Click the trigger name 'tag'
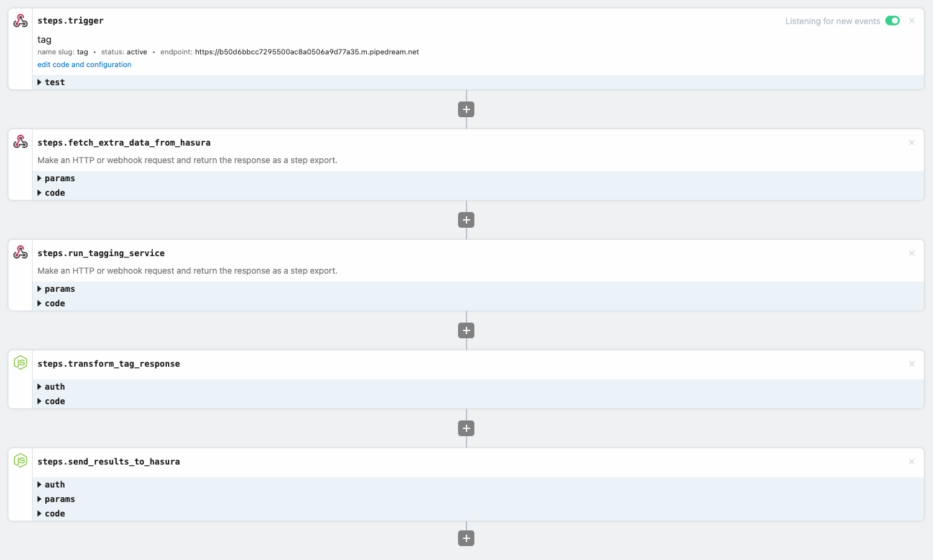 click(44, 40)
